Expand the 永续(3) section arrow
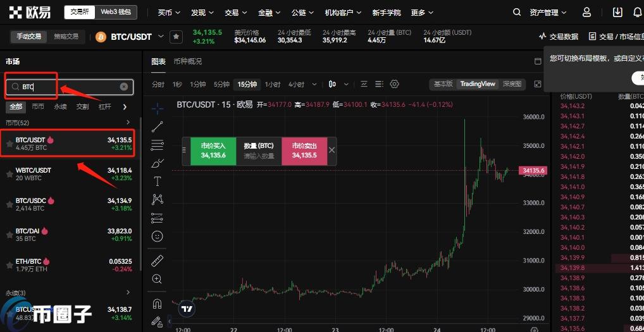The width and height of the screenshot is (644, 332). click(128, 293)
